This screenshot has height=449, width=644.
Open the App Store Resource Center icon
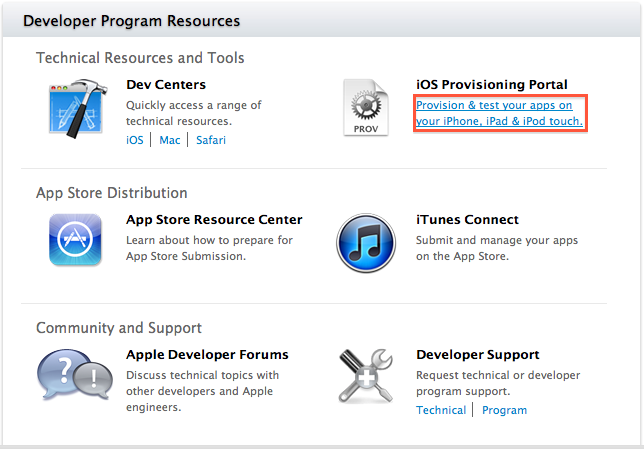coord(76,240)
